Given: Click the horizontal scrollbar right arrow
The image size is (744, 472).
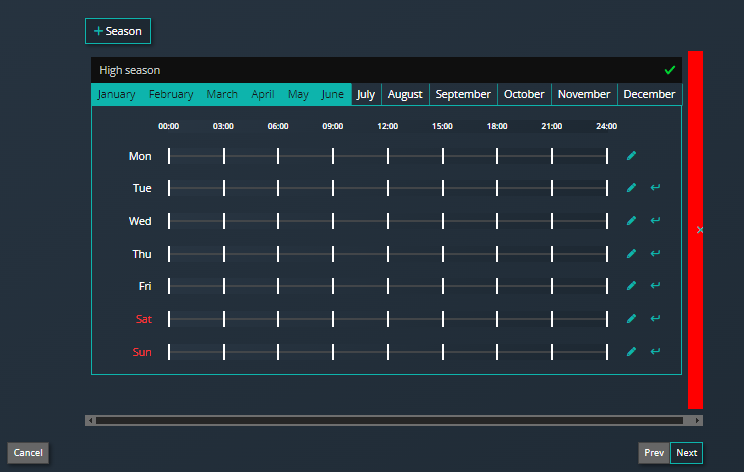Looking at the screenshot, I should point(698,421).
